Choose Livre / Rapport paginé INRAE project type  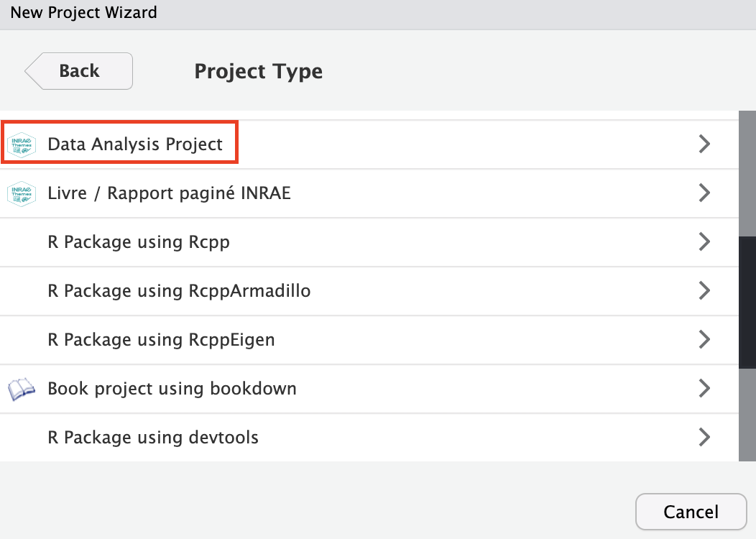pyautogui.click(x=169, y=193)
